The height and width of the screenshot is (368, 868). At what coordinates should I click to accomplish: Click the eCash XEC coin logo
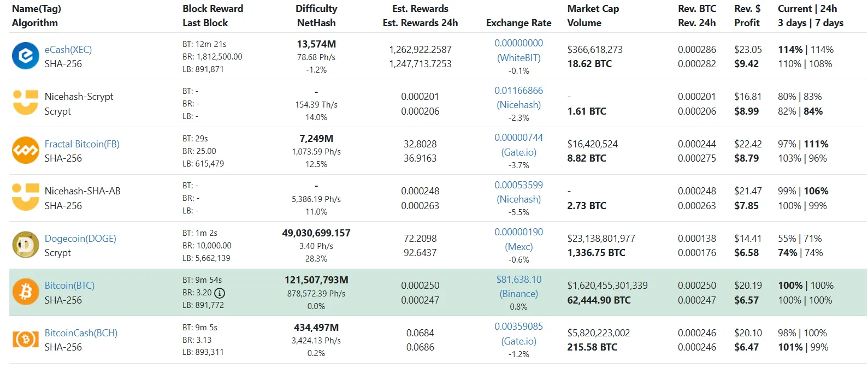click(x=26, y=56)
